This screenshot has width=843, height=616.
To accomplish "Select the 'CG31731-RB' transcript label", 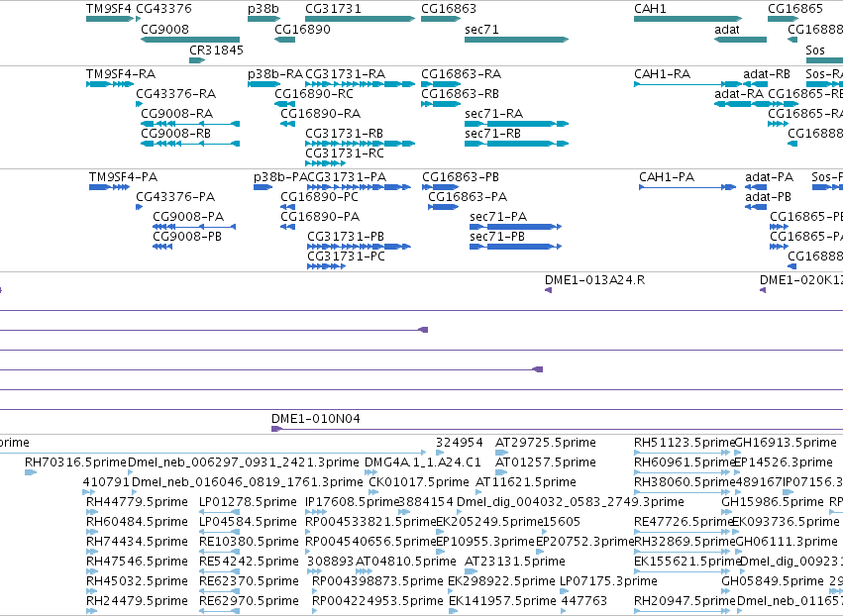I will pyautogui.click(x=344, y=134).
